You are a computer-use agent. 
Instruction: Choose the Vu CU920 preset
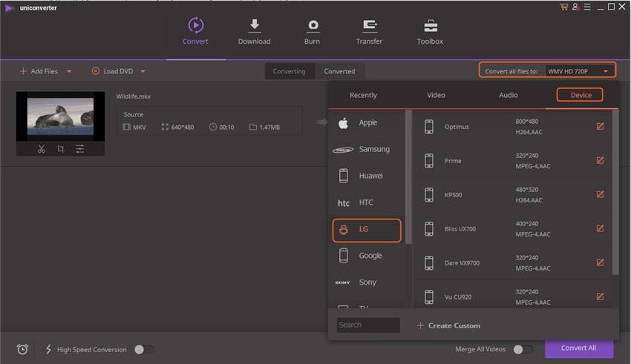[x=514, y=296]
